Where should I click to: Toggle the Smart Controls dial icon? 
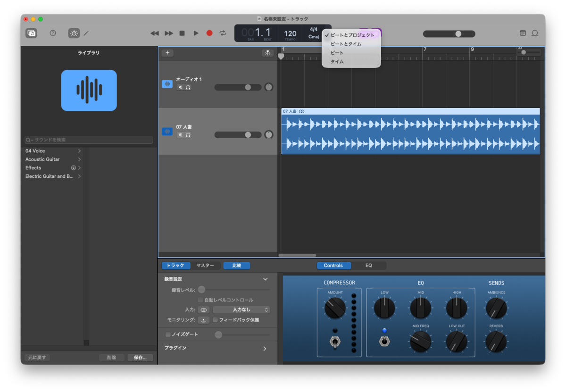pos(74,33)
